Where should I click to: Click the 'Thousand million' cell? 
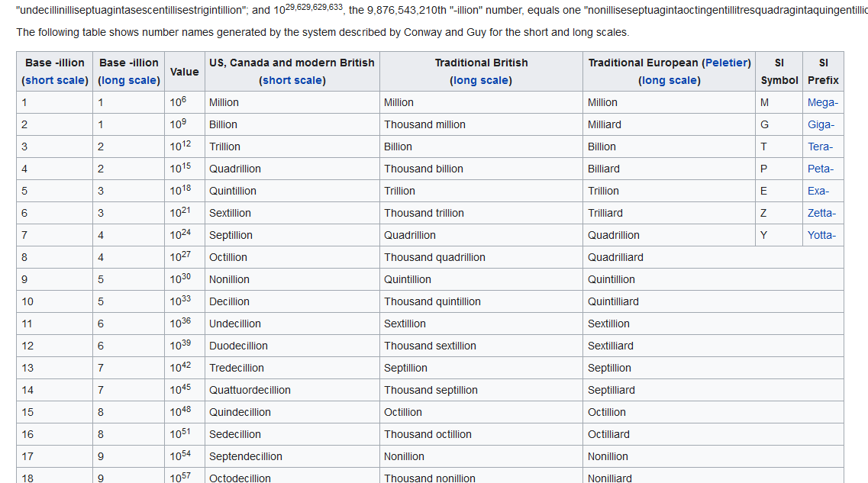[481, 124]
